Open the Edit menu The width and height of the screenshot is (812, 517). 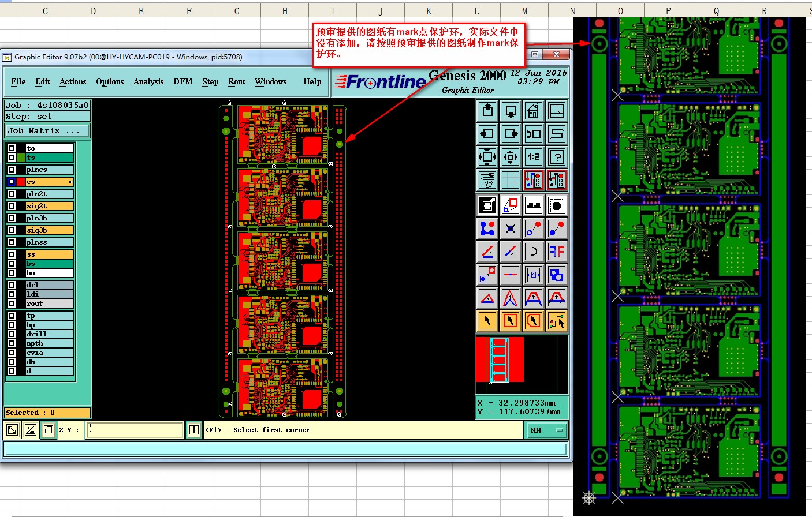pos(43,82)
